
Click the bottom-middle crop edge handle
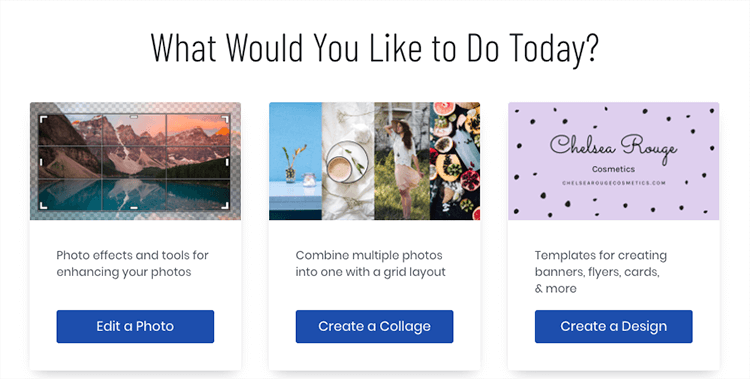[x=134, y=208]
